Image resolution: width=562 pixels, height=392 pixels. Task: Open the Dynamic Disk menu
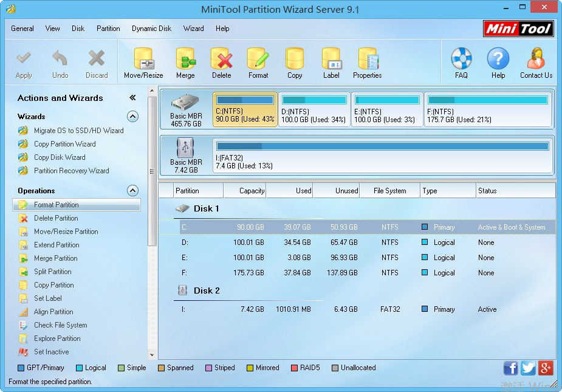click(152, 29)
